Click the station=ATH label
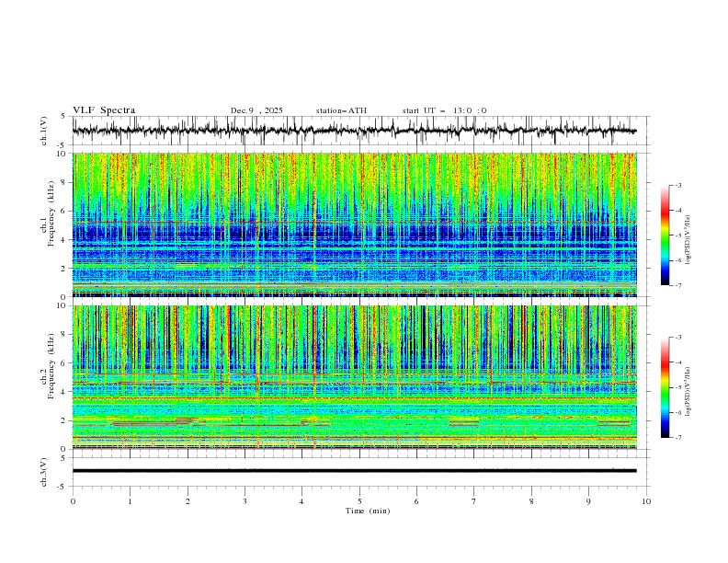Screen dimensions: 728x563 341,110
